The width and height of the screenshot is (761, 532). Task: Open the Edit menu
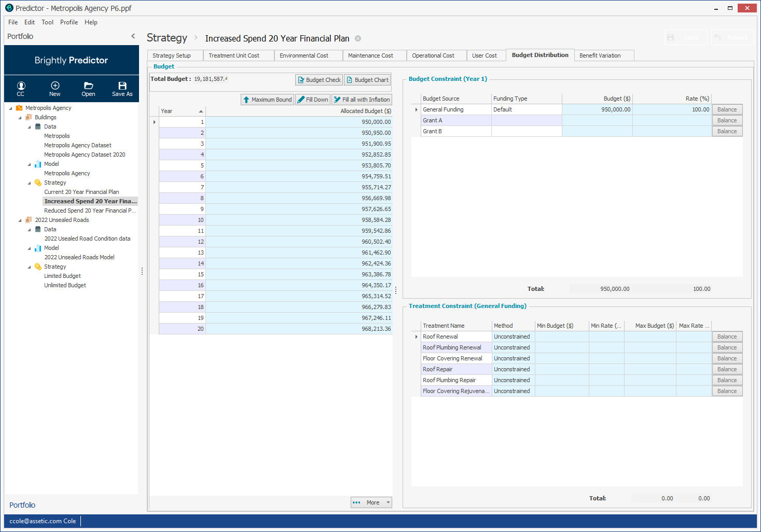pos(30,22)
